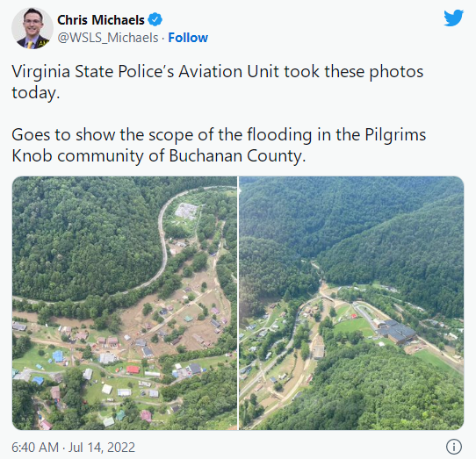Click the blue verified checkmark badge
Screen dimensions: 476x459
click(155, 19)
